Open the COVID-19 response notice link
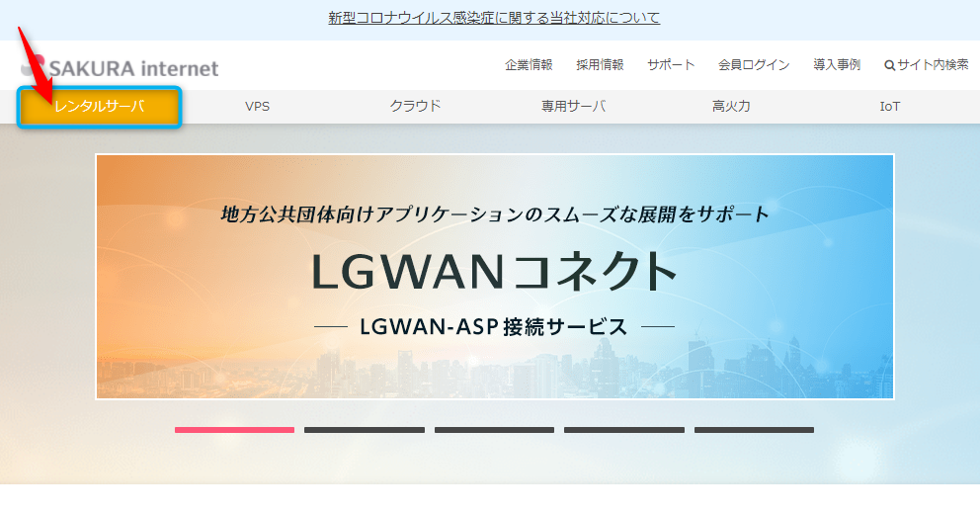980x513 pixels. click(494, 18)
